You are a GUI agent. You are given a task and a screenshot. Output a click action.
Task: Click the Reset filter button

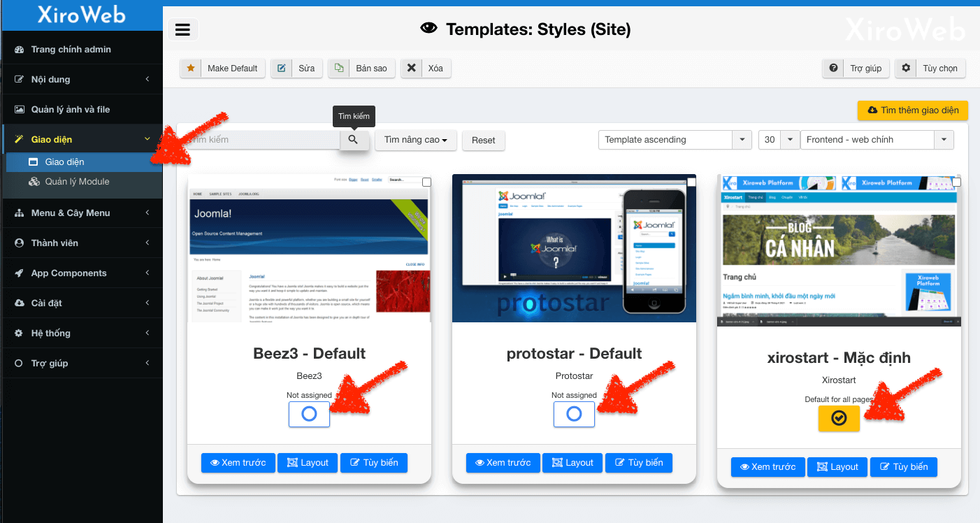(x=483, y=140)
